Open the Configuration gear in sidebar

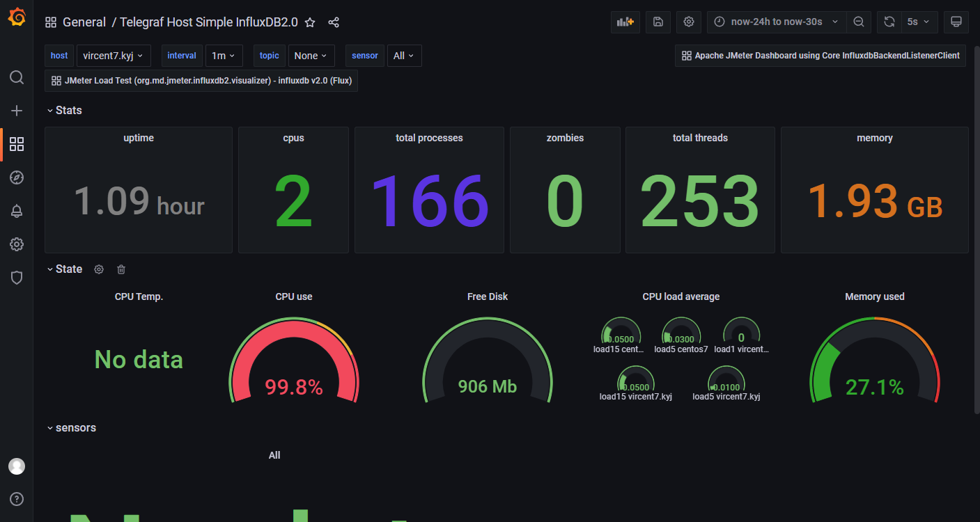coord(17,244)
